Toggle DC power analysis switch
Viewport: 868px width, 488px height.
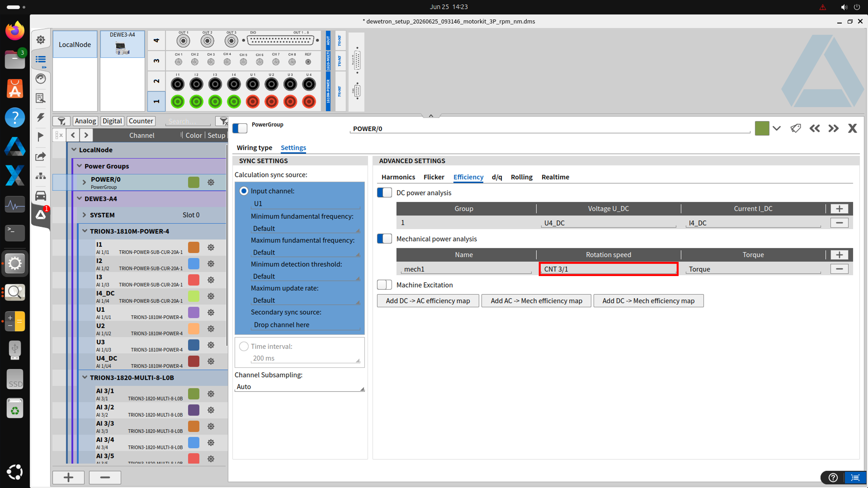(384, 193)
